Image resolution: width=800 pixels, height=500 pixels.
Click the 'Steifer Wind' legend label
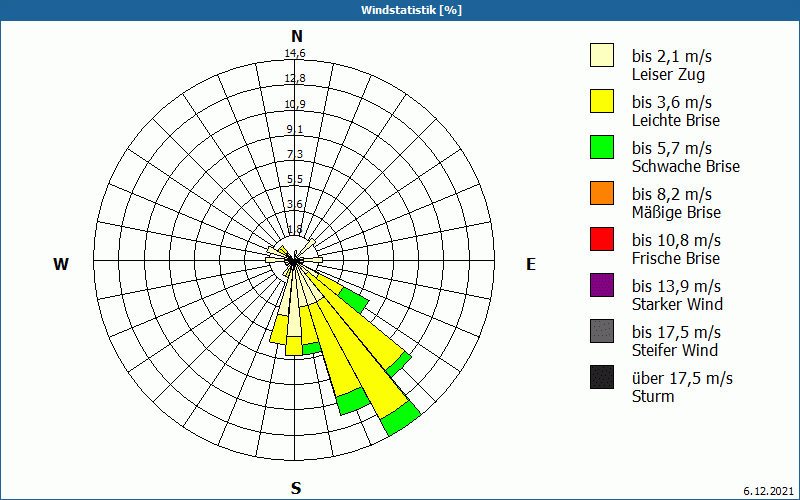[675, 350]
